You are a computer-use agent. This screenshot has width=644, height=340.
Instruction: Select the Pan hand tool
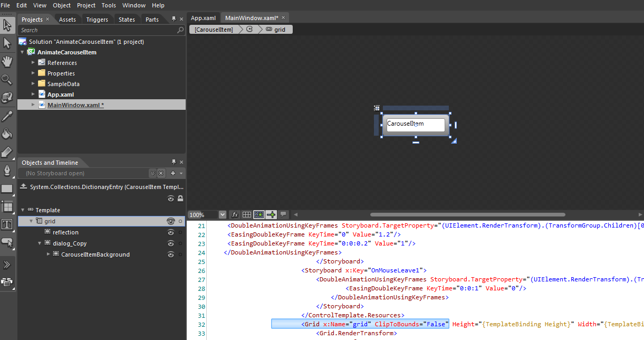[x=7, y=62]
